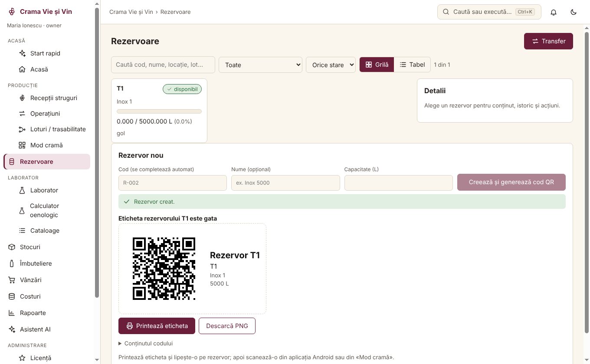Click the Transfer button
The width and height of the screenshot is (590, 364).
548,41
